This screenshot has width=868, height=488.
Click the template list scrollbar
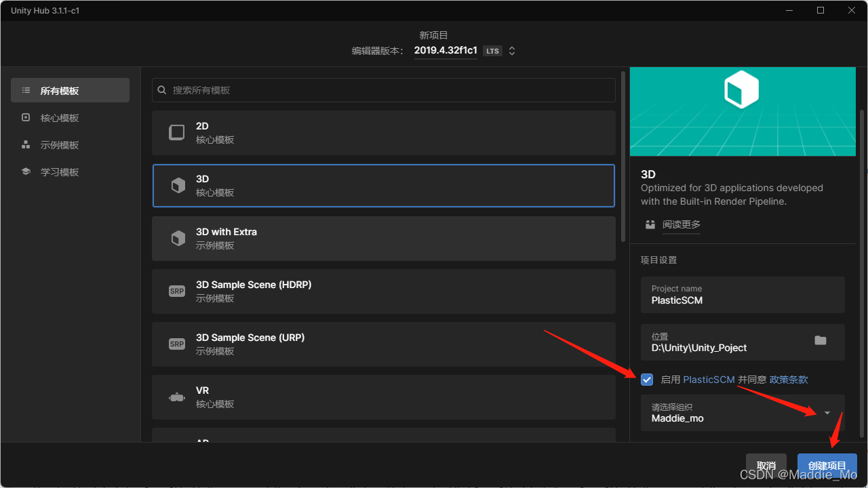click(623, 156)
